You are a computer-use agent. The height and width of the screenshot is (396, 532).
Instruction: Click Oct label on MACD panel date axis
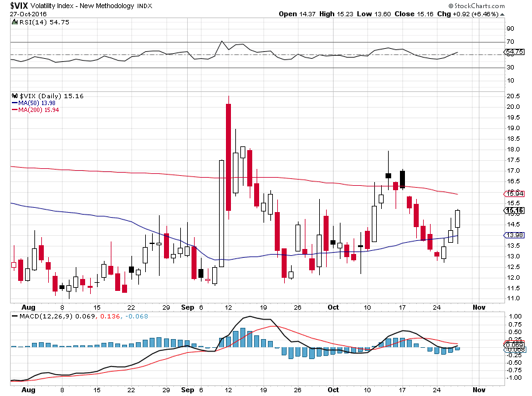pyautogui.click(x=333, y=390)
